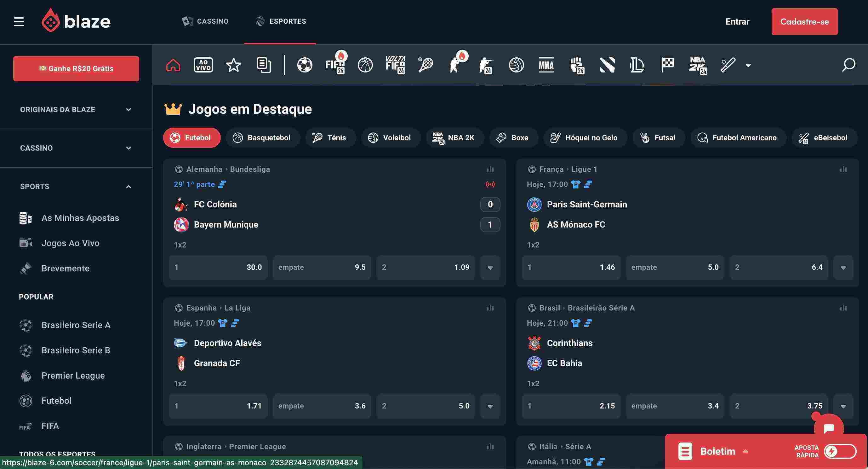
Task: Open the Ao Vivo live icon
Action: pyautogui.click(x=203, y=65)
